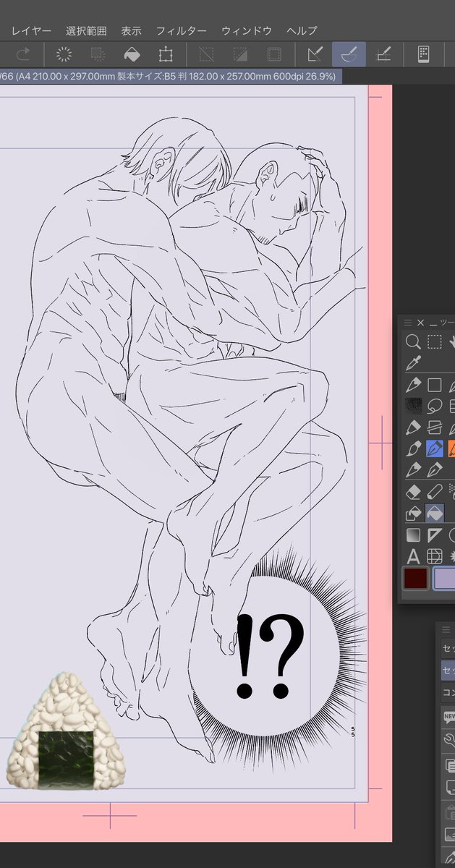Select the コン row in lower panel
This screenshot has width=455, height=868.
(x=448, y=692)
